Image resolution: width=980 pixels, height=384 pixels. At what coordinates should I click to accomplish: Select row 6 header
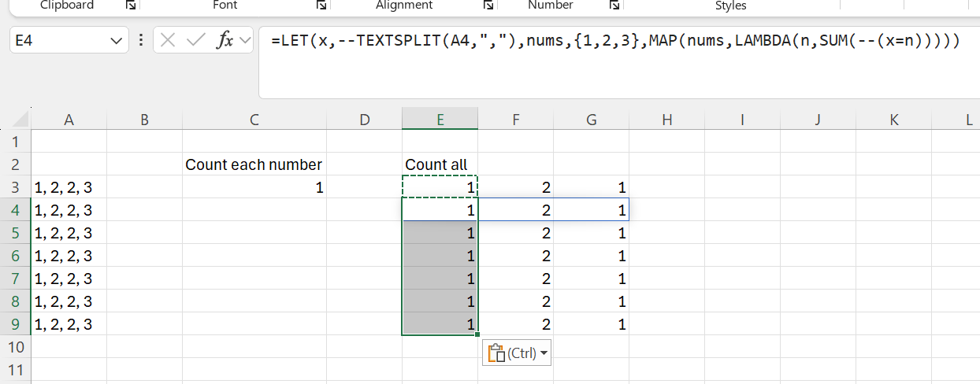point(15,256)
